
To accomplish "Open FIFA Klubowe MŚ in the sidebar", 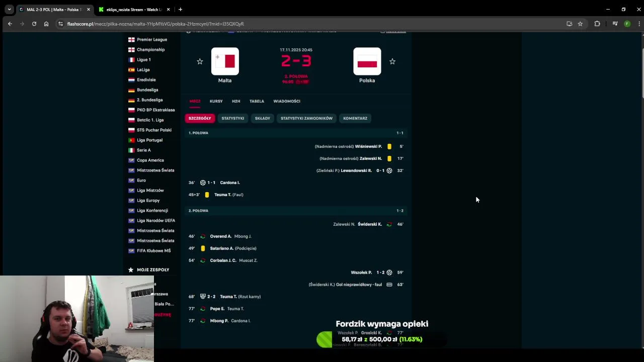I will (154, 250).
